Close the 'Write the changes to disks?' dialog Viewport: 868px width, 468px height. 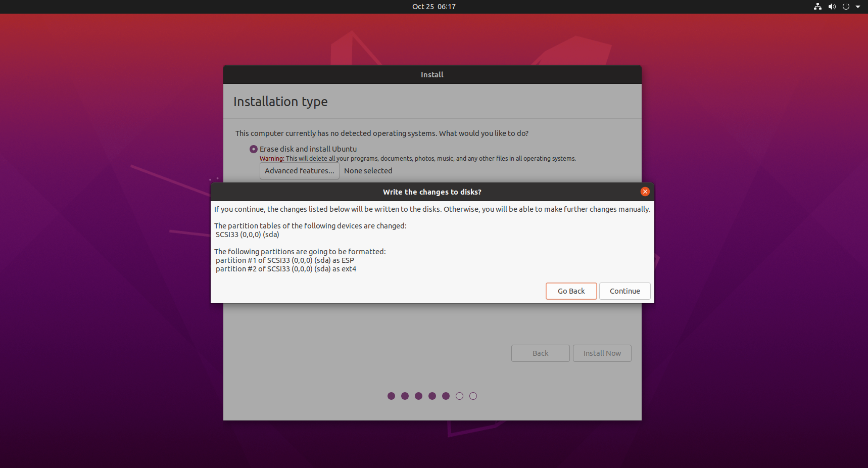click(645, 192)
